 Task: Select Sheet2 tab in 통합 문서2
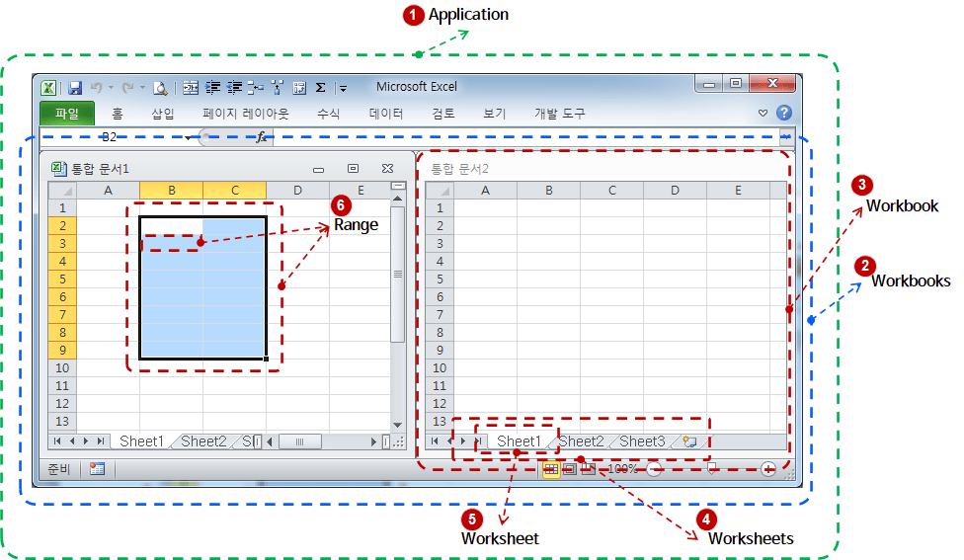[x=581, y=441]
